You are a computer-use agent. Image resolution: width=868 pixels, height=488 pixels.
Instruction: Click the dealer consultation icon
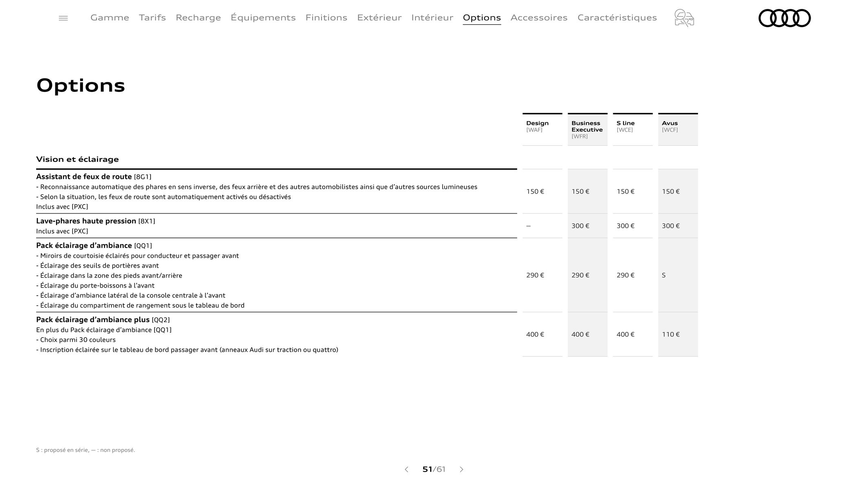click(x=684, y=18)
